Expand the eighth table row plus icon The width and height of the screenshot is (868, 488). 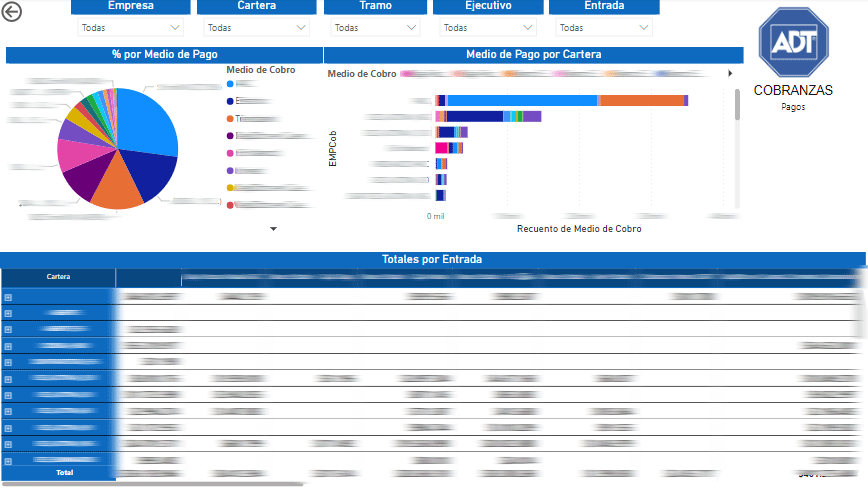coord(8,412)
